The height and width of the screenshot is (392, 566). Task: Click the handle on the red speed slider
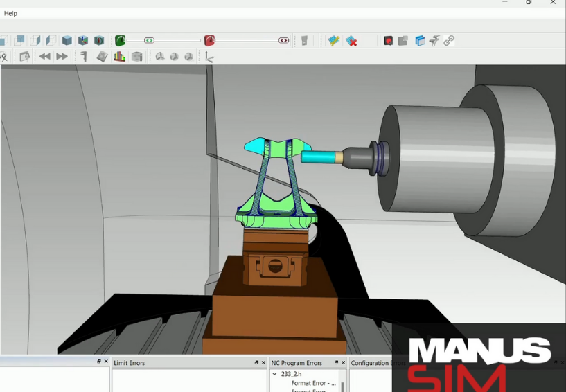click(283, 41)
